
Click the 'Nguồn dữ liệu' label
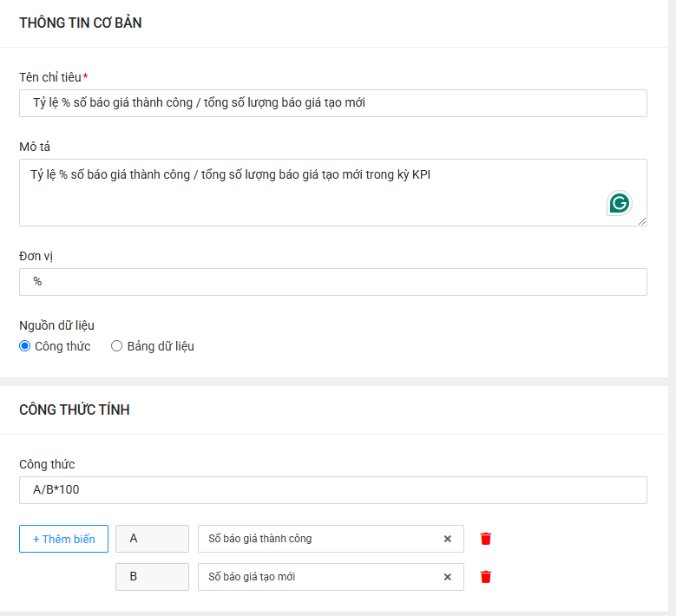pyautogui.click(x=57, y=325)
